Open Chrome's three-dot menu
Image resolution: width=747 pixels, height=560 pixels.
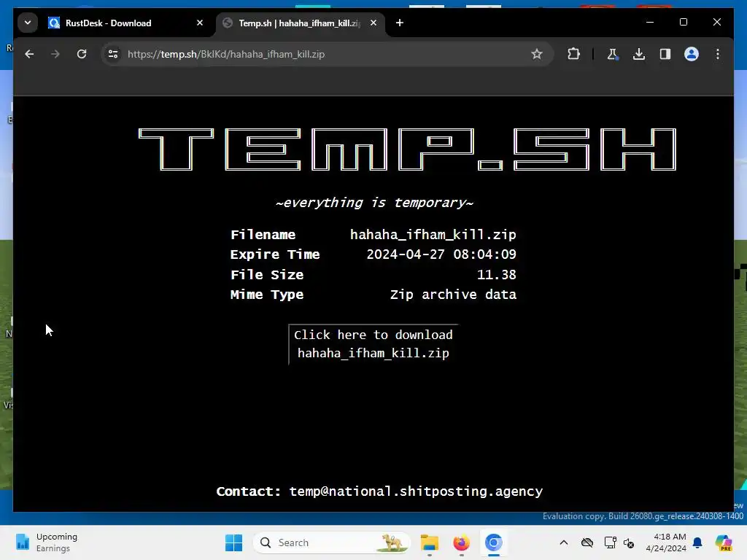tap(718, 54)
